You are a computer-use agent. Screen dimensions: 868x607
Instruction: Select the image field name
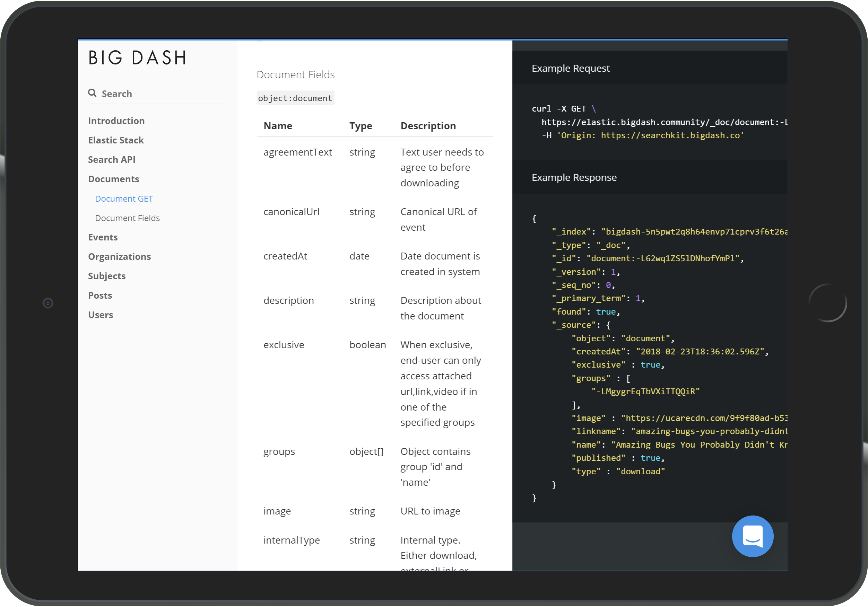[x=277, y=511]
